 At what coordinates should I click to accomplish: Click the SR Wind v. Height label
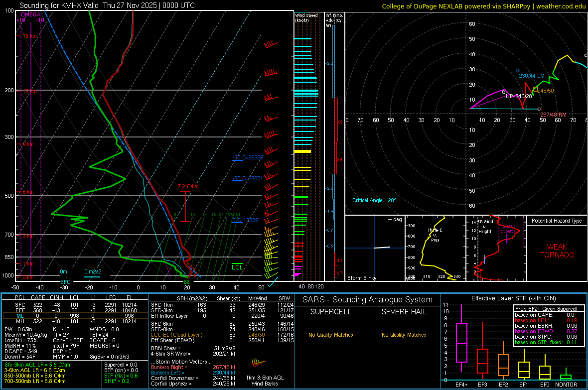(x=485, y=227)
